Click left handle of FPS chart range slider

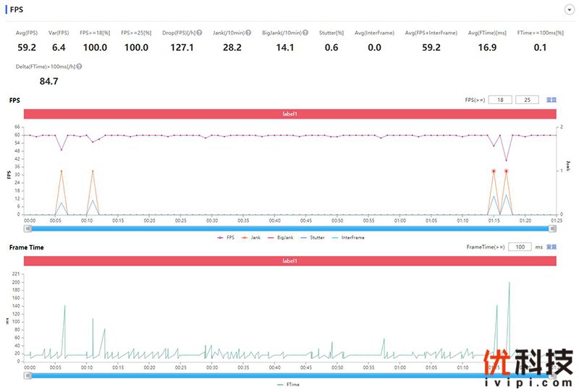(28, 228)
